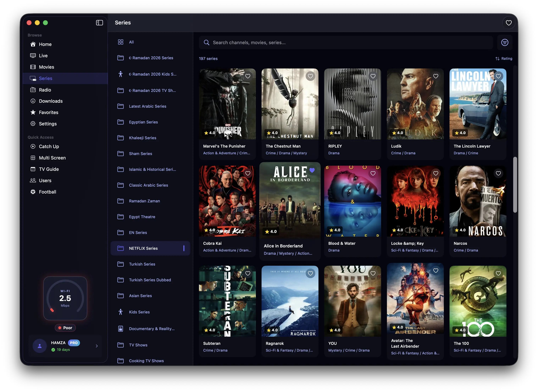
Task: Click the Home house icon
Action: [x=33, y=44]
